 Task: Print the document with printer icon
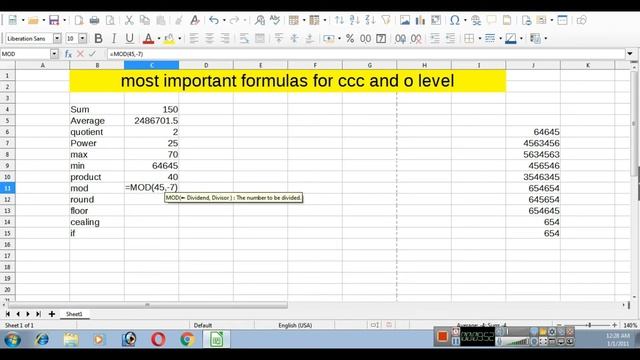click(94, 20)
